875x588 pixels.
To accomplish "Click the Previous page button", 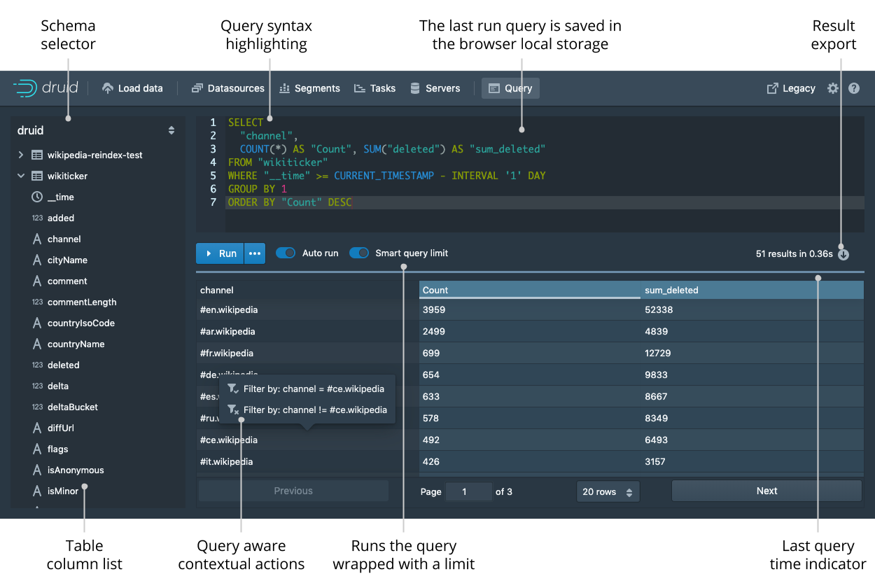I will (x=293, y=491).
